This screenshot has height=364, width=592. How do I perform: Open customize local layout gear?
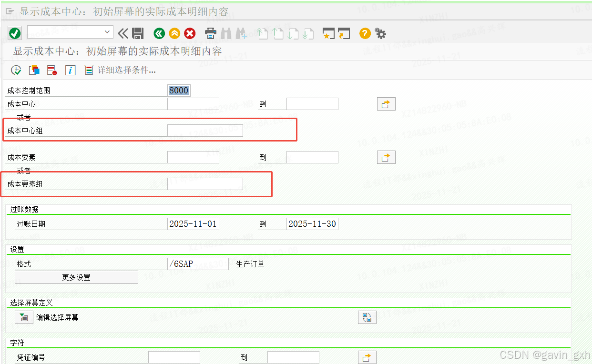pyautogui.click(x=379, y=33)
